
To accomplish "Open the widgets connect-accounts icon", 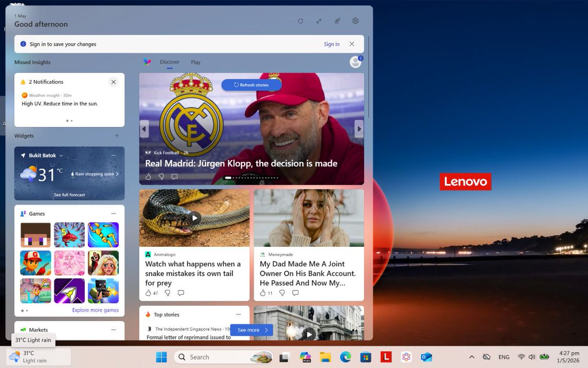I will (338, 21).
